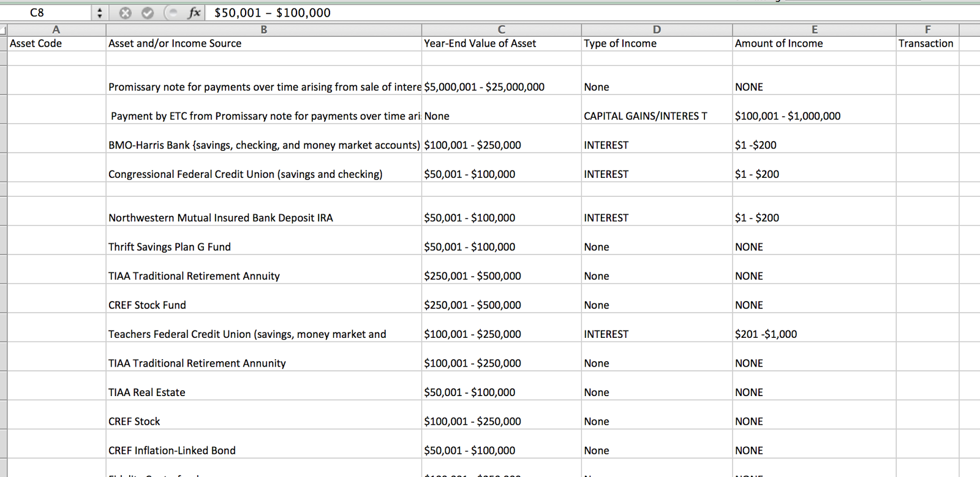The image size is (980, 477).
Task: Select the 'Asset Code' header cell
Action: pos(56,44)
